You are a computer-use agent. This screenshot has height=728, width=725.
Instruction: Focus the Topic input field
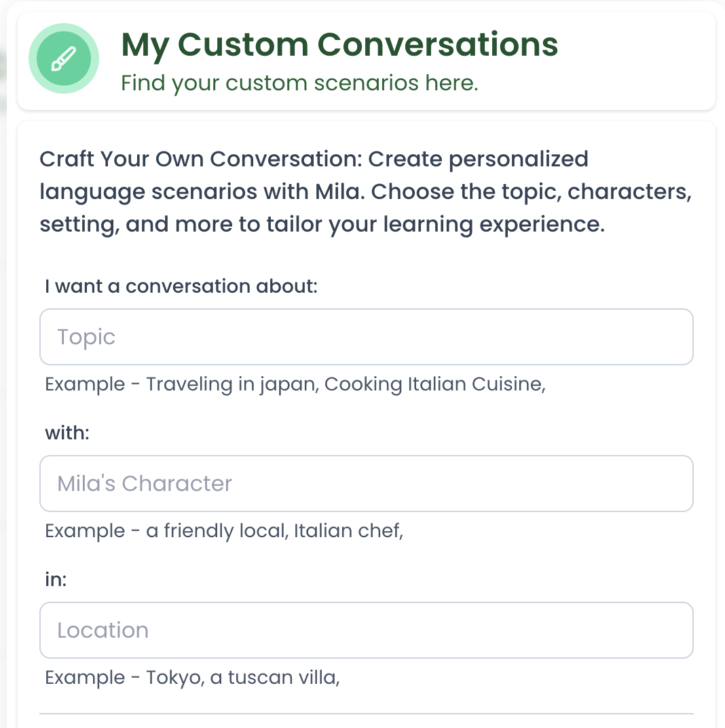coord(367,337)
